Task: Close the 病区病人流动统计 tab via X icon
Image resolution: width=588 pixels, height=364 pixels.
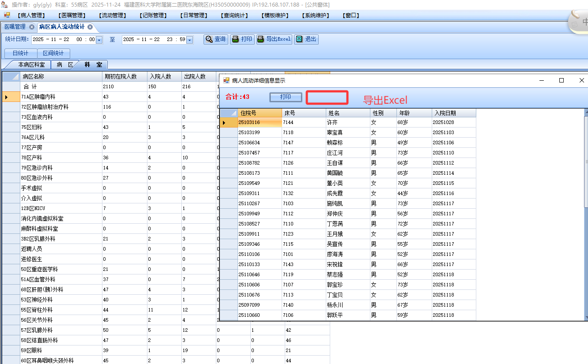Action: [90, 27]
